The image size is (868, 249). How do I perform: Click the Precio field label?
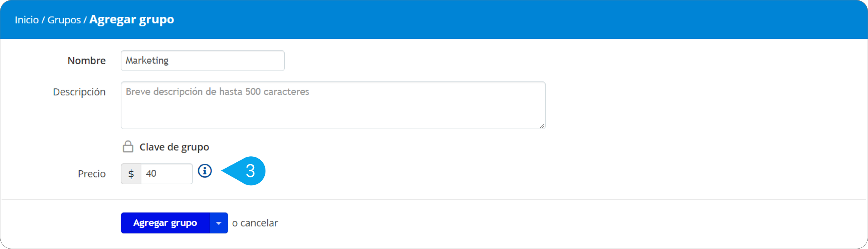(92, 174)
